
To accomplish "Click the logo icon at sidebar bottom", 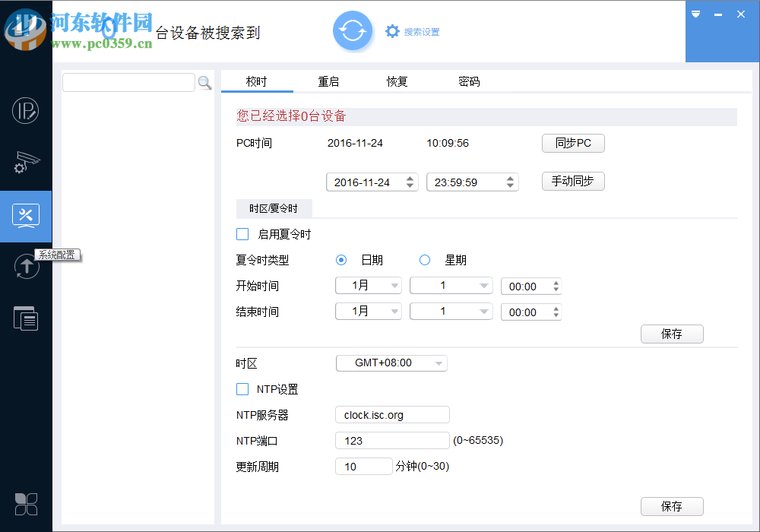I will (x=26, y=504).
